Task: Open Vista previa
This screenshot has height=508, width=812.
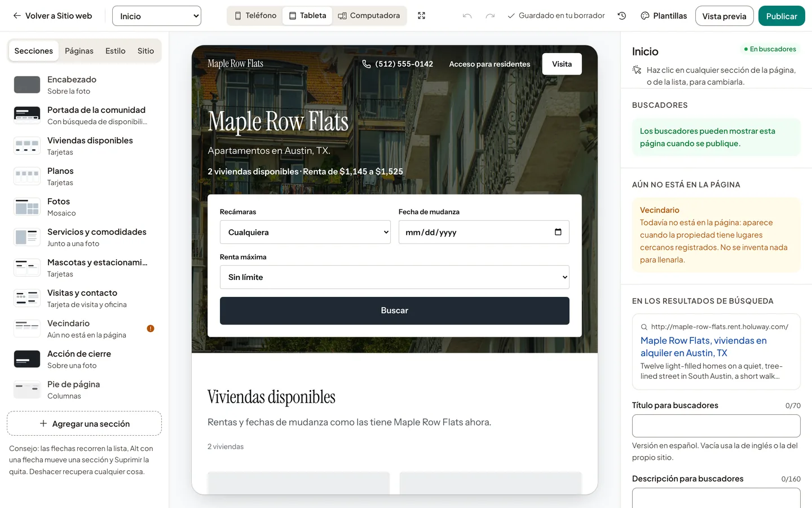Action: click(x=724, y=16)
